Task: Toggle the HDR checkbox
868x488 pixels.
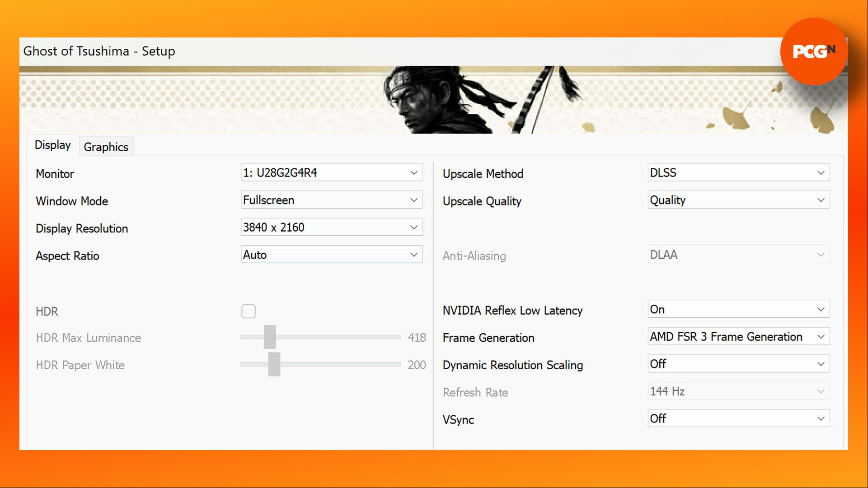Action: (249, 311)
